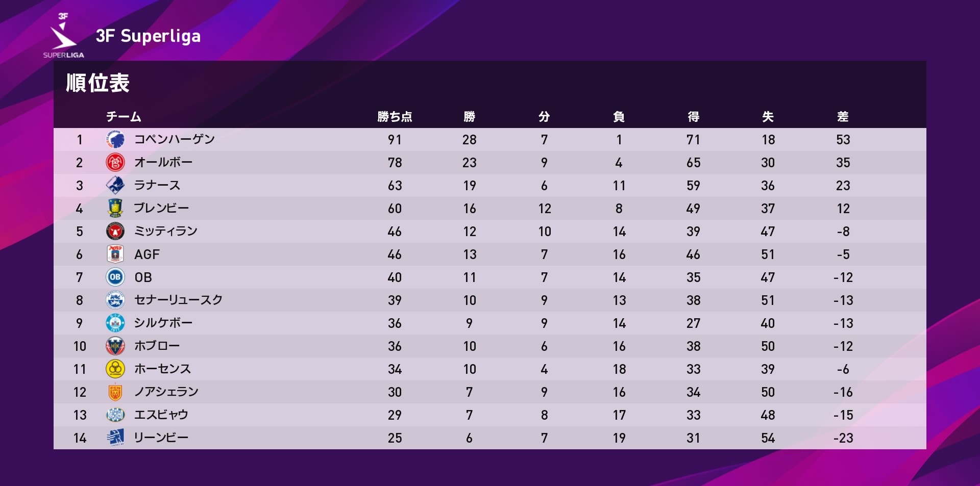Select the ホブロー team row
Screen dimensions: 980x486
point(490,346)
